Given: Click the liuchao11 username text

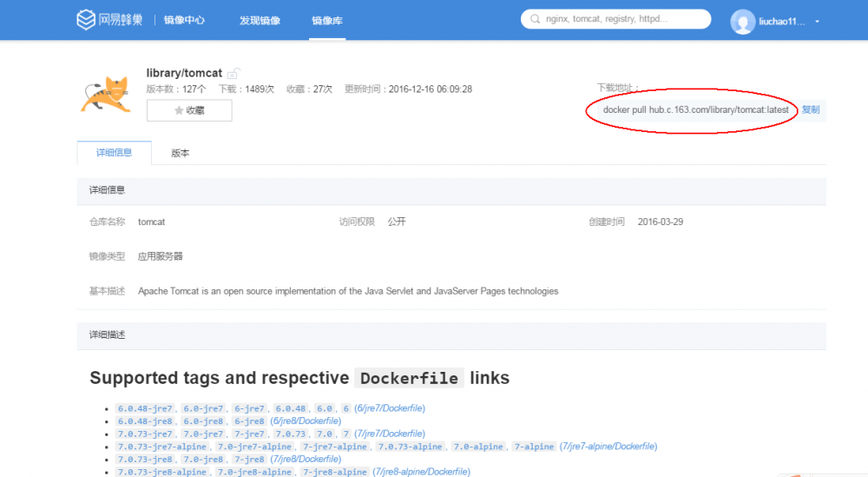Looking at the screenshot, I should [782, 22].
